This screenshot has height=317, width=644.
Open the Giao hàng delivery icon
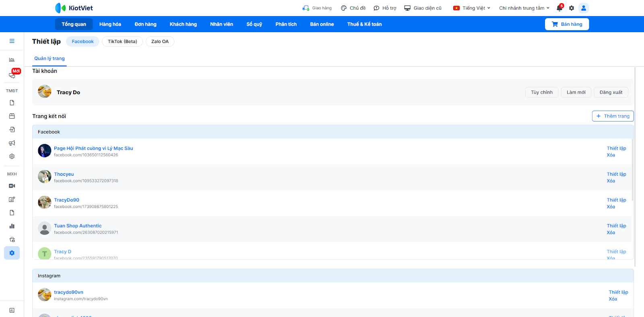point(306,8)
